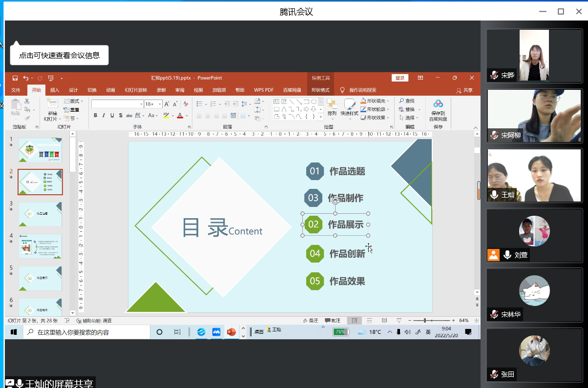Screen dimensions: 588x388
Task: Open the 插入 ribbon tab
Action: click(x=55, y=90)
